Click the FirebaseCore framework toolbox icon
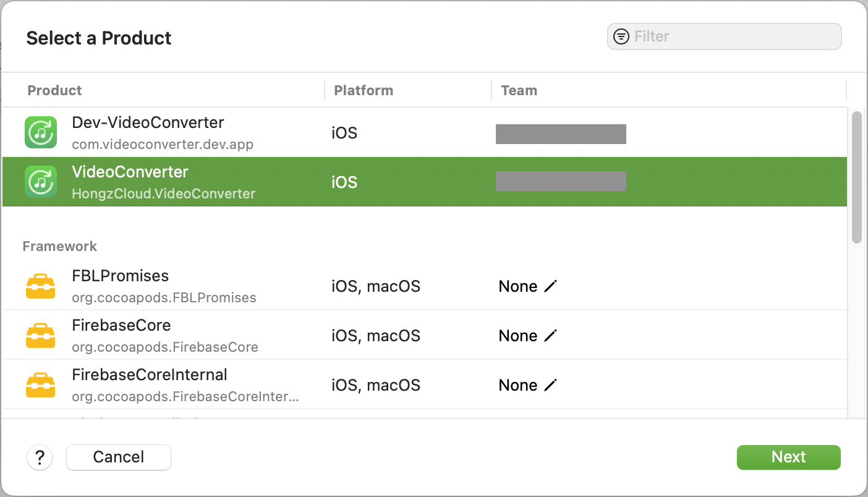 41,336
